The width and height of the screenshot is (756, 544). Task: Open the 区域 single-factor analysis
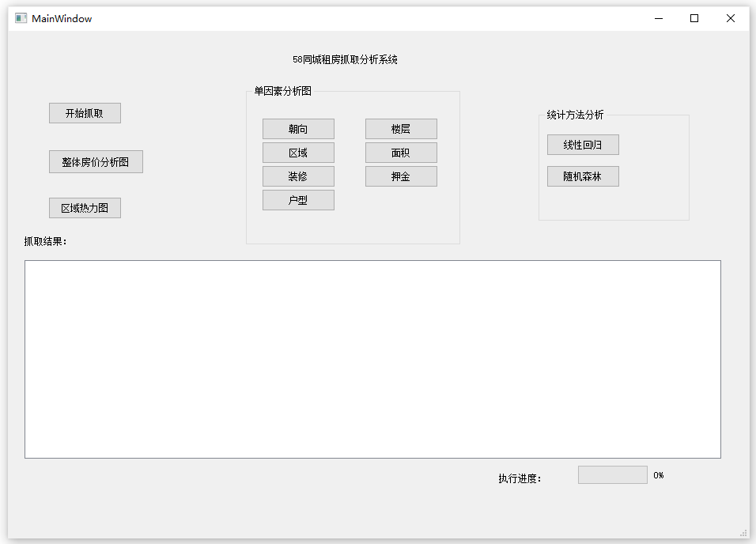pos(298,153)
